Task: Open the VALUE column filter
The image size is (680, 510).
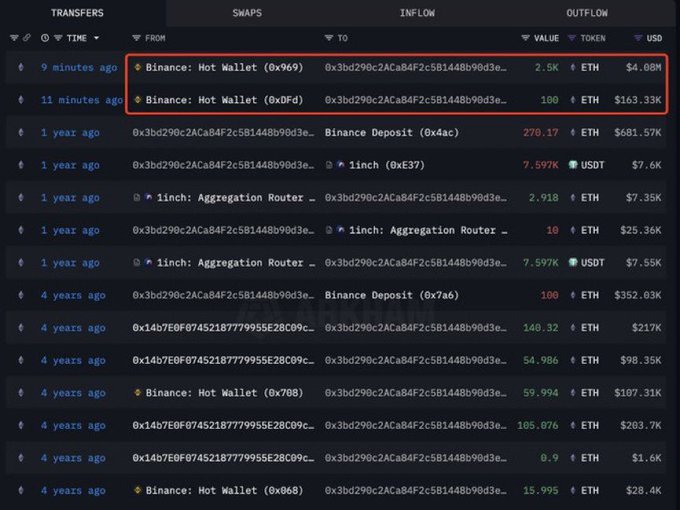Action: tap(525, 38)
